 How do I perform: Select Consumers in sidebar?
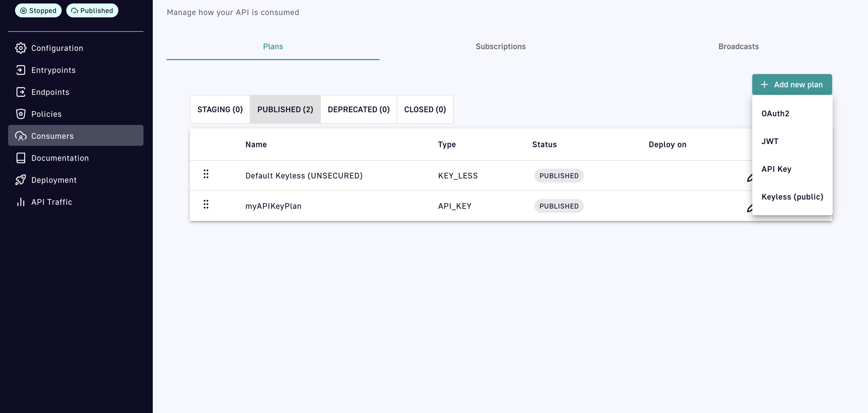(x=76, y=135)
